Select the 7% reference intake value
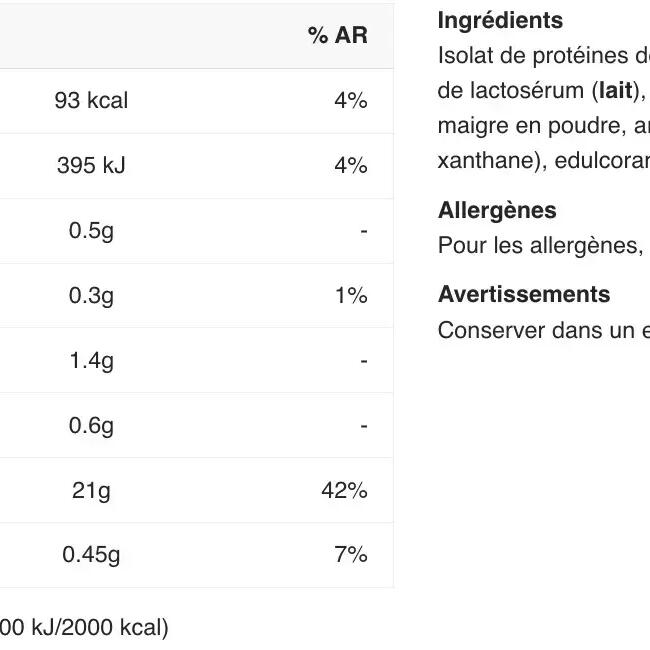This screenshot has width=650, height=650. pos(351,555)
